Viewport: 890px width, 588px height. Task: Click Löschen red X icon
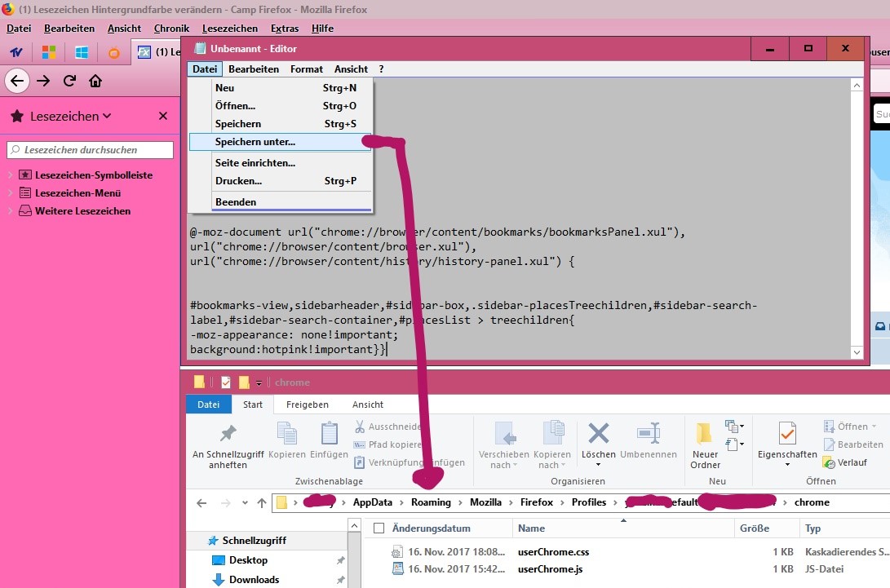(x=598, y=434)
